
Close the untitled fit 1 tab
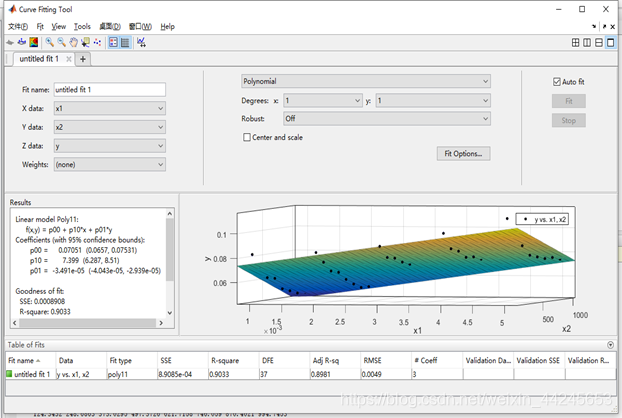pyautogui.click(x=69, y=59)
